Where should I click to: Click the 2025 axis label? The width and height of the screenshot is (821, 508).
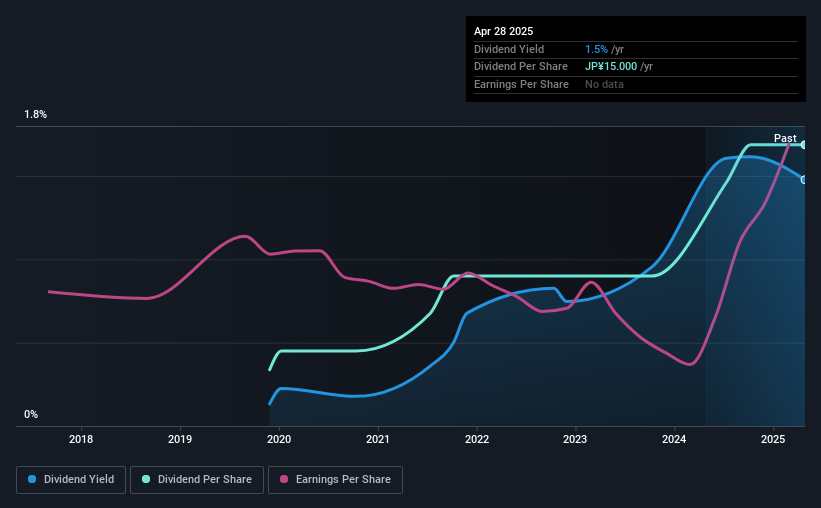773,439
